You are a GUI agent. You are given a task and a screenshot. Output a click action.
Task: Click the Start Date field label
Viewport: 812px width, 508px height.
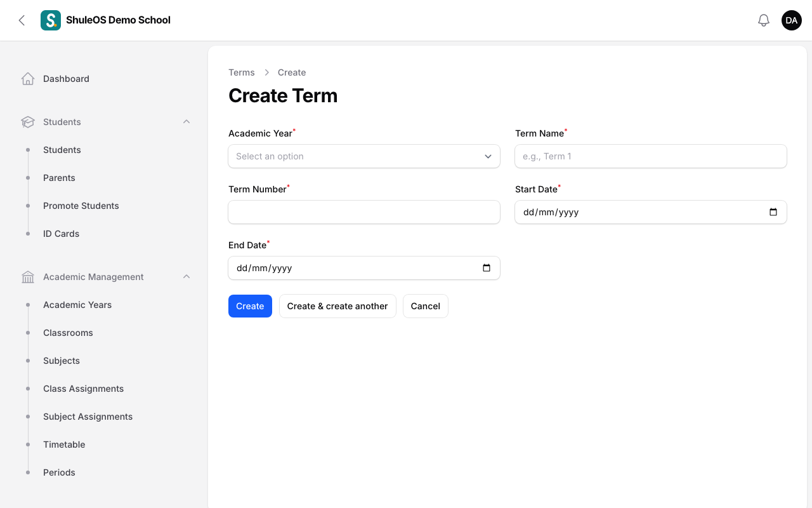pos(537,189)
